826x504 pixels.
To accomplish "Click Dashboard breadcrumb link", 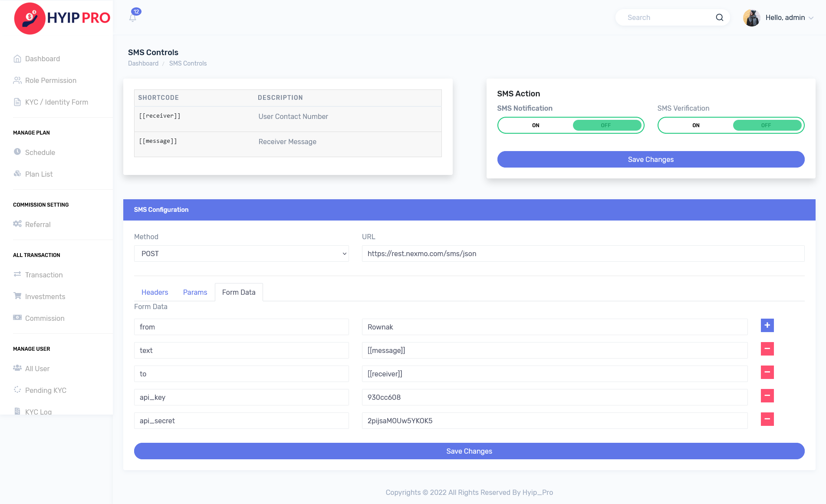I will [x=143, y=63].
